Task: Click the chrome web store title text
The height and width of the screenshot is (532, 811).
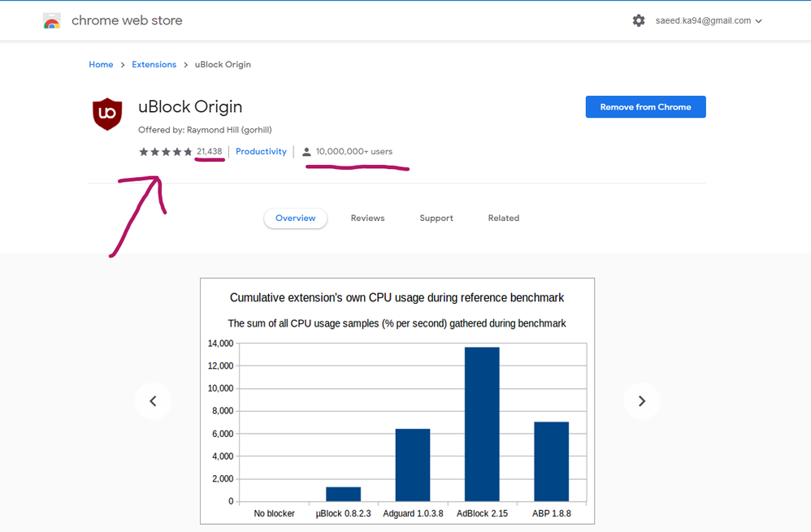Action: click(x=127, y=20)
